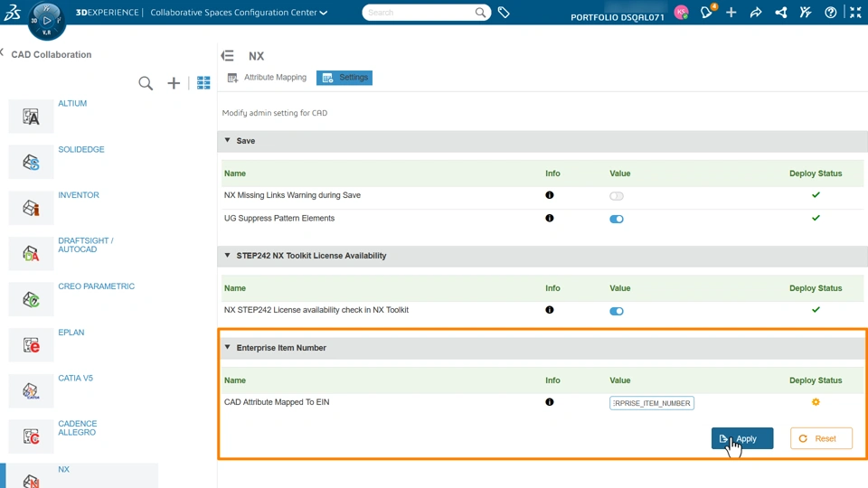
Task: Open notifications icon with badge
Action: (707, 12)
